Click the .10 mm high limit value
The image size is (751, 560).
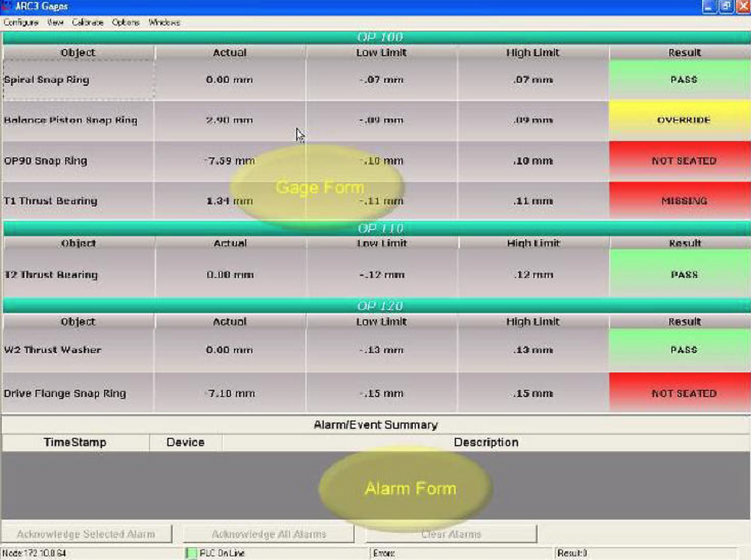point(533,161)
